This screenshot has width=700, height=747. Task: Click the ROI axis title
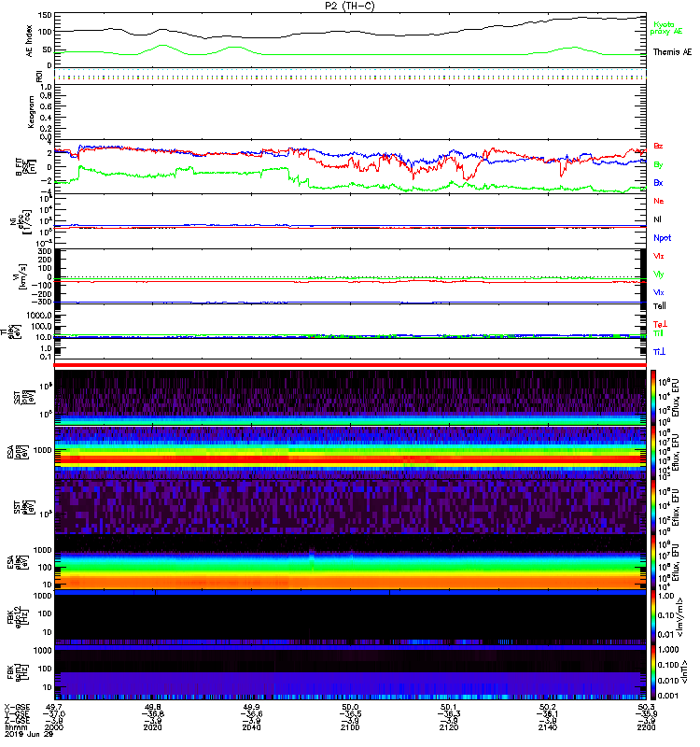(39, 76)
